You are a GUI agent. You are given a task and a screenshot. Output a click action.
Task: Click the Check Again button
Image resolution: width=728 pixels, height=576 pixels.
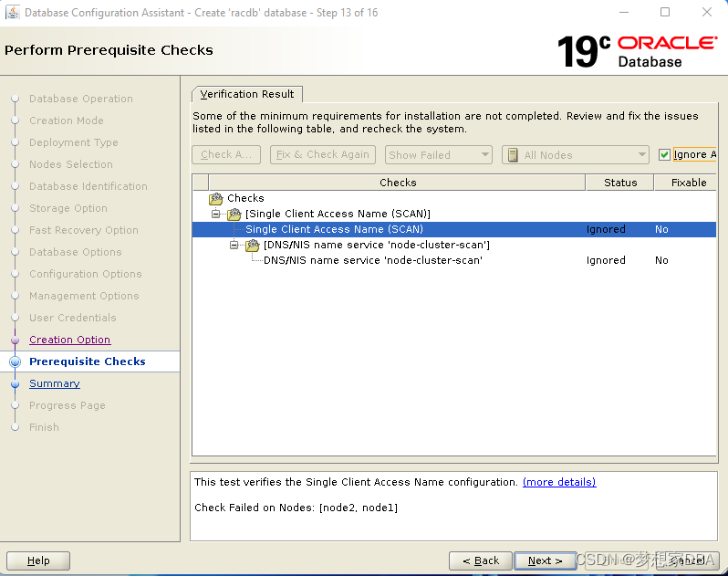[226, 154]
